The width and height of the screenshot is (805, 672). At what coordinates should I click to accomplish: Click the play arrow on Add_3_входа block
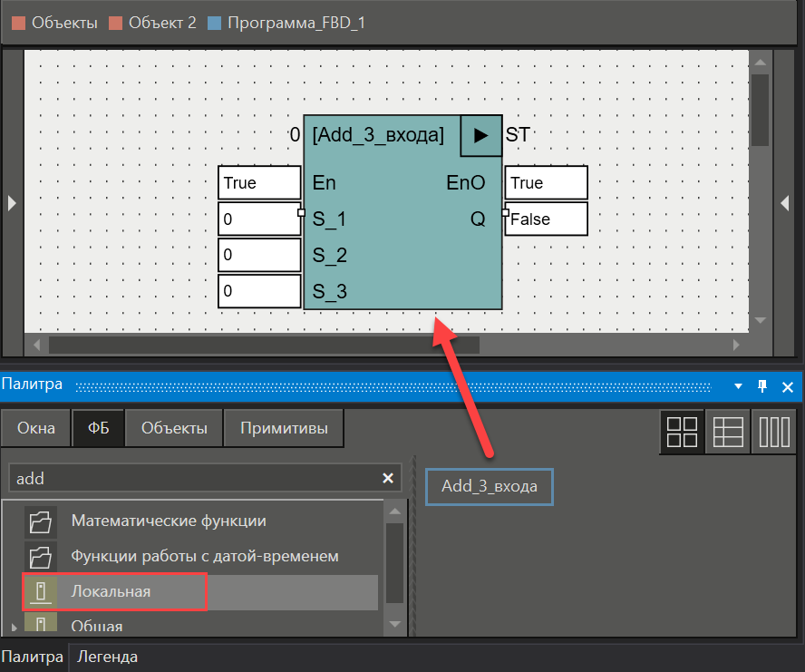[x=481, y=135]
